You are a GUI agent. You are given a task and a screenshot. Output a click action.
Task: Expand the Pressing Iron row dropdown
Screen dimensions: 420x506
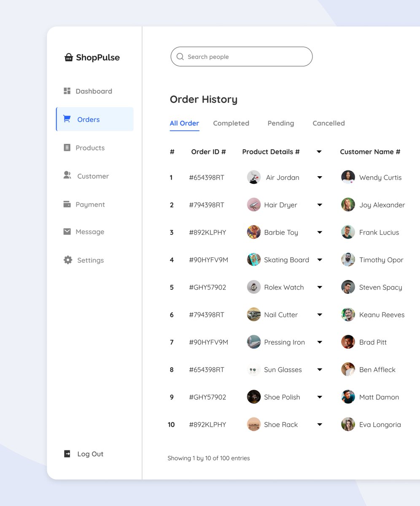pyautogui.click(x=320, y=342)
